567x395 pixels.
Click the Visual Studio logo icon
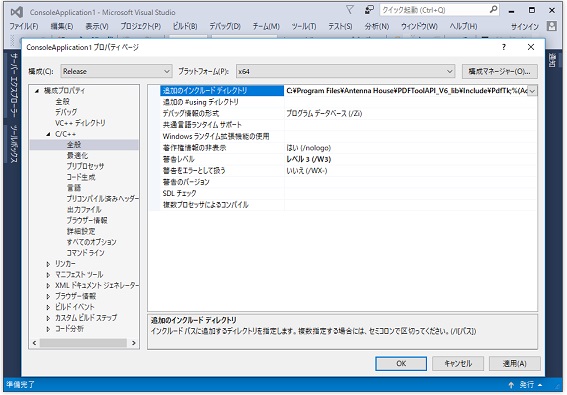[17, 12]
